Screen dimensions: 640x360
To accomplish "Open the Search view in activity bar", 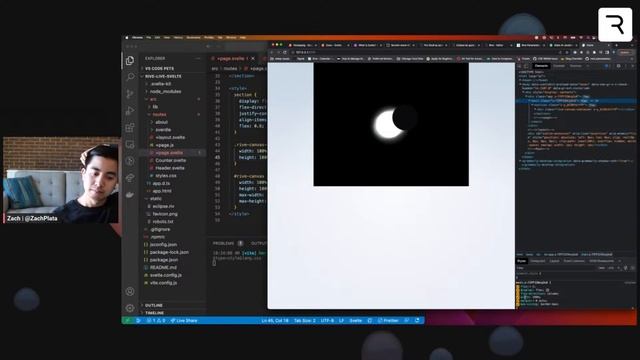I will click(x=130, y=77).
